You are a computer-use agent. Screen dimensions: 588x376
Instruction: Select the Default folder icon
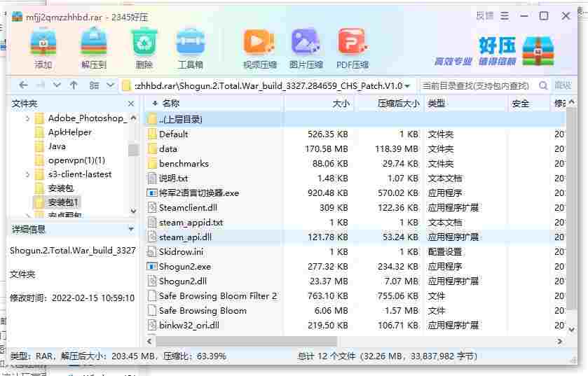[x=152, y=134]
